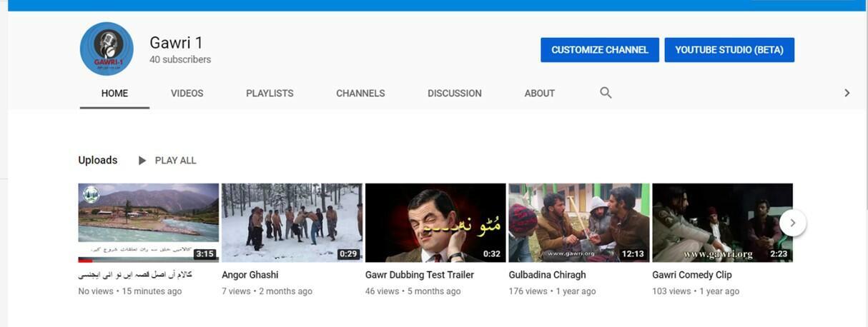Click "46 views • 5 months ago" text

coord(413,291)
